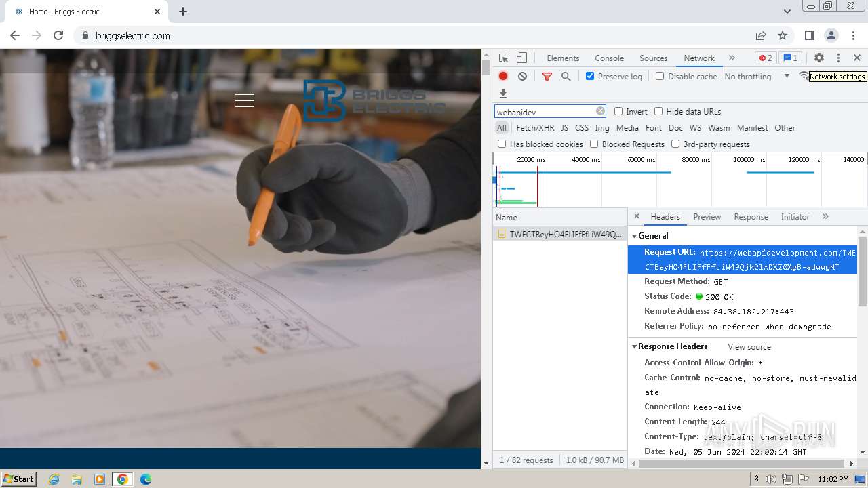This screenshot has width=868, height=488.
Task: Filter requests by JS
Action: pyautogui.click(x=564, y=128)
